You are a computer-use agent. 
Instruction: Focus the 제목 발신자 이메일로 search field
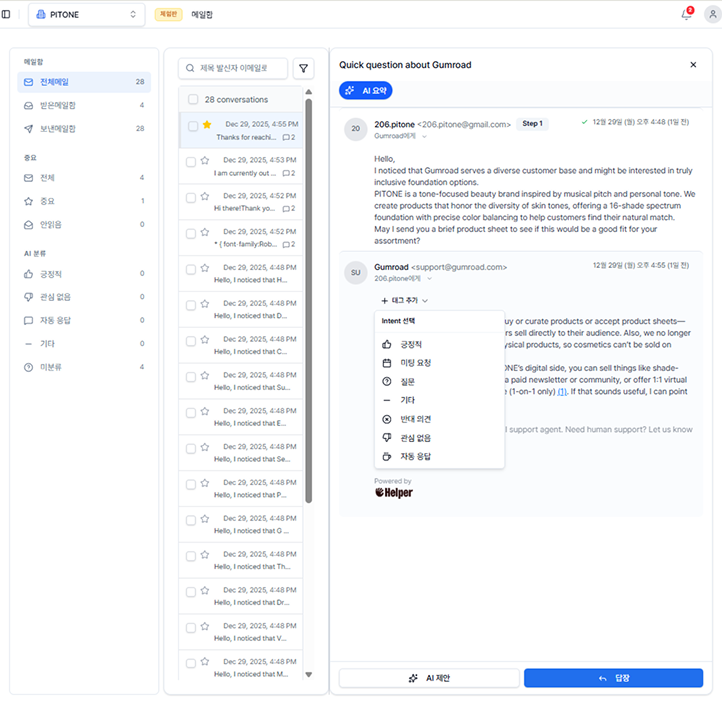tap(233, 68)
